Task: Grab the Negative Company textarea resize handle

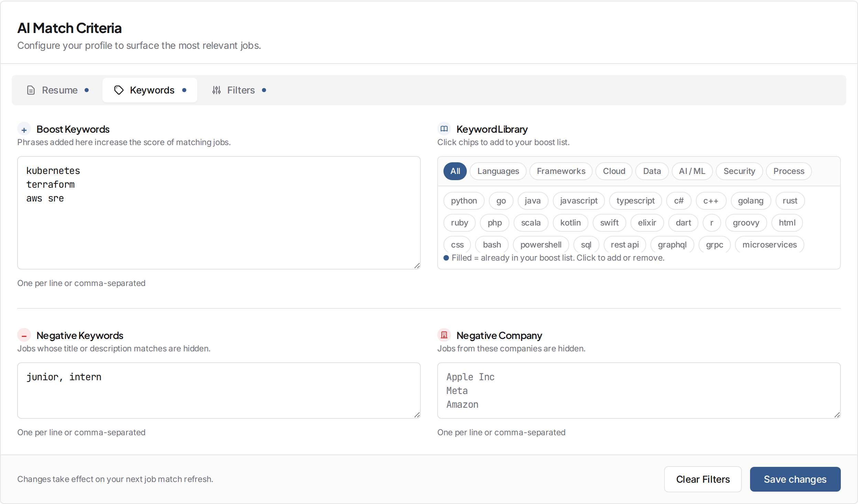Action: [837, 415]
